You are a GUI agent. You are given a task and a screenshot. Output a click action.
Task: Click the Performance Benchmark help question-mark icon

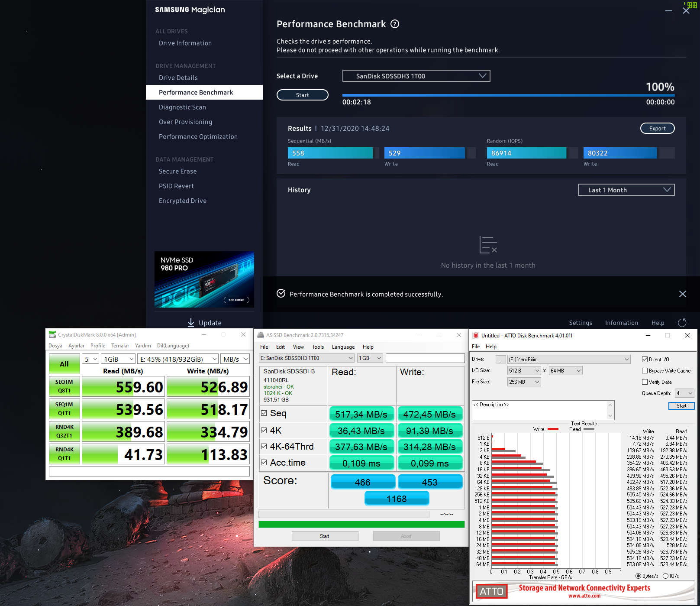(395, 24)
